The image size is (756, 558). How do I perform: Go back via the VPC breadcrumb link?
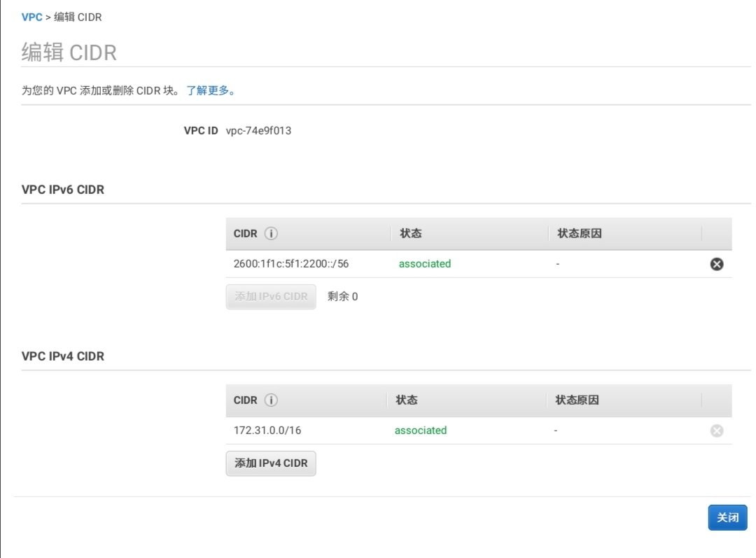coord(31,17)
